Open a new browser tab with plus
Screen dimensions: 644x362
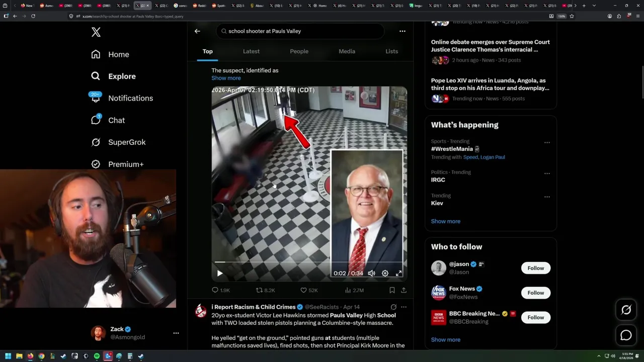coord(584,6)
